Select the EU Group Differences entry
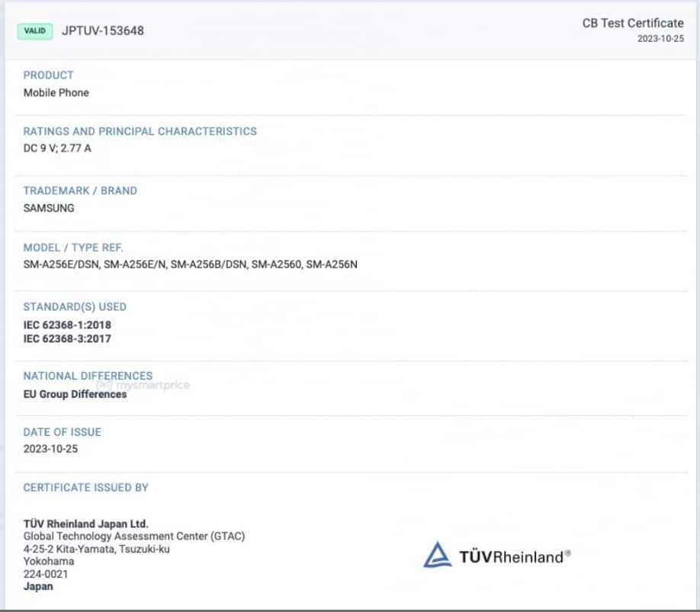 point(75,394)
